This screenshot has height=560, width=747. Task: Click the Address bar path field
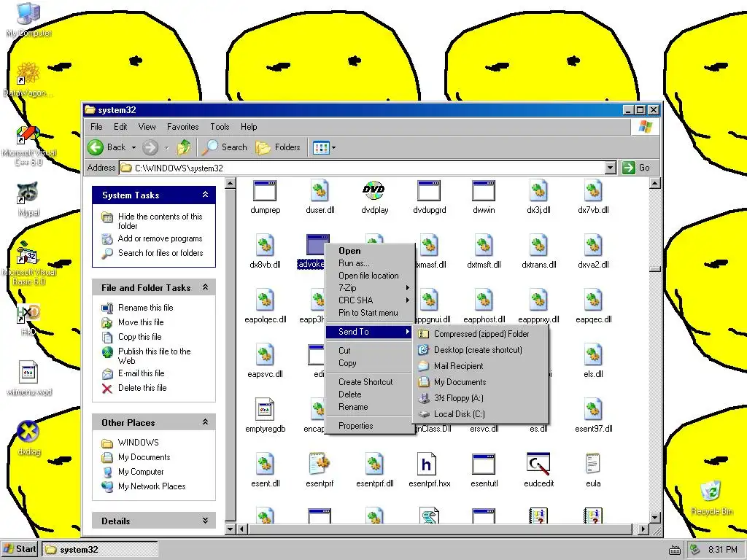[x=362, y=168]
